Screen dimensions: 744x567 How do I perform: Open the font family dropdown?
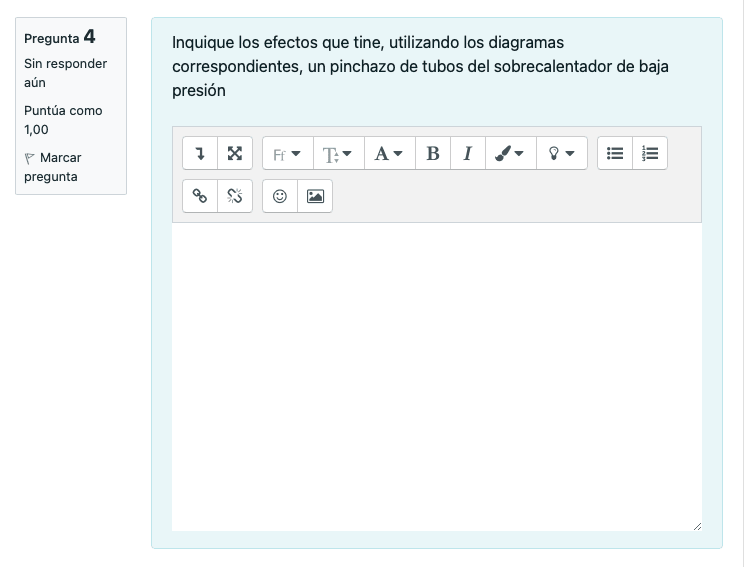(288, 153)
